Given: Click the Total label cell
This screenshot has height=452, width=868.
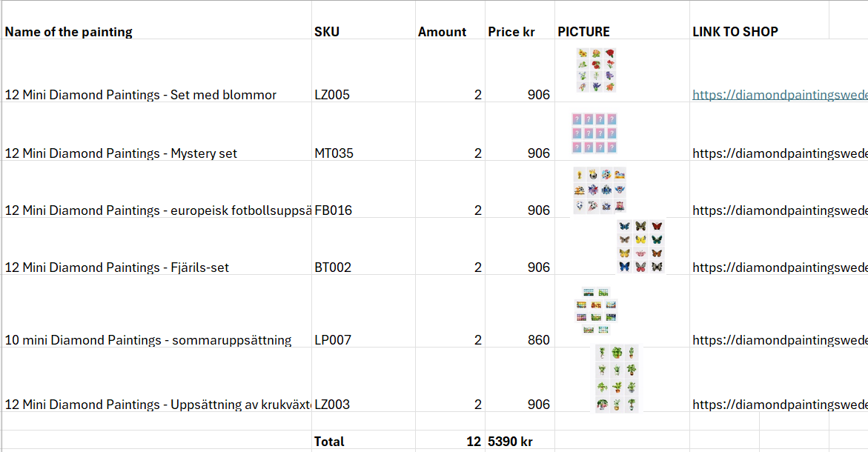Looking at the screenshot, I should tap(329, 442).
